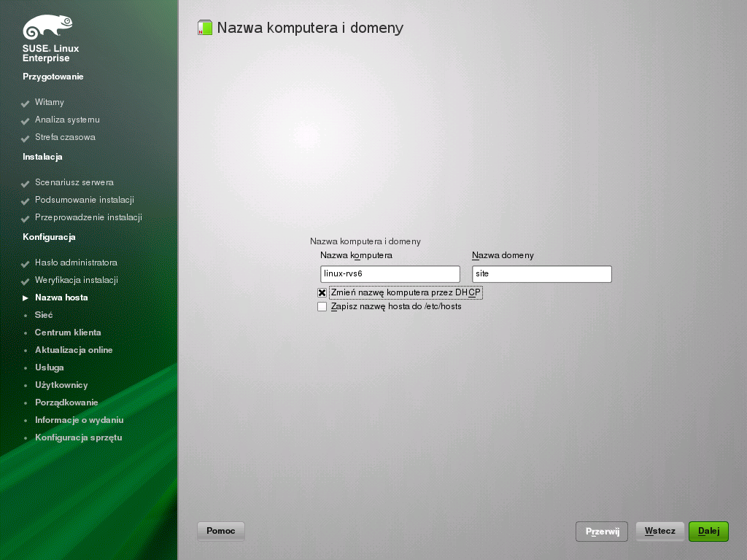Click the Przygotowanie section heading
Screen dimensions: 747x560
click(x=53, y=77)
